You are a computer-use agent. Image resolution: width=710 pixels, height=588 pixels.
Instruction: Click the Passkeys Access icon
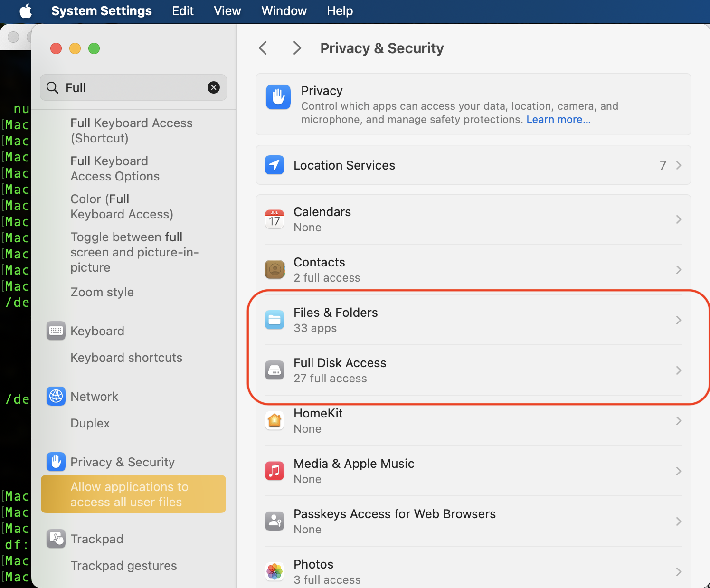[x=275, y=522]
